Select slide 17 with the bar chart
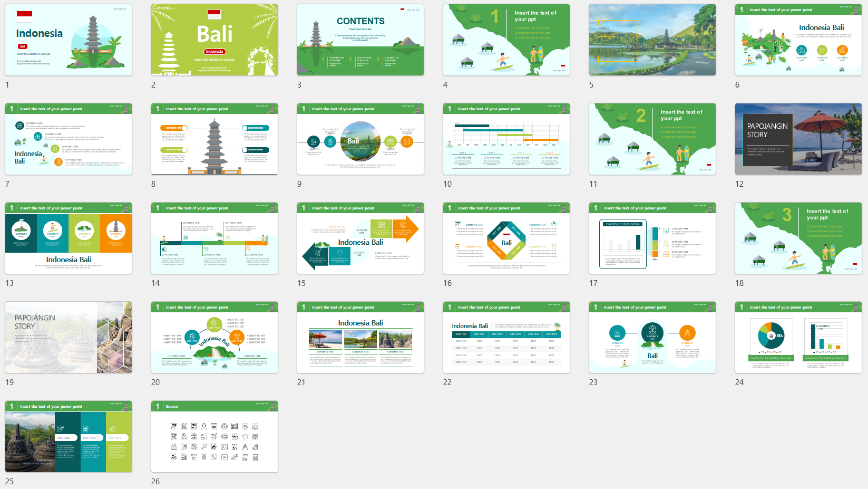Viewport: 868px width, 489px height. 652,238
